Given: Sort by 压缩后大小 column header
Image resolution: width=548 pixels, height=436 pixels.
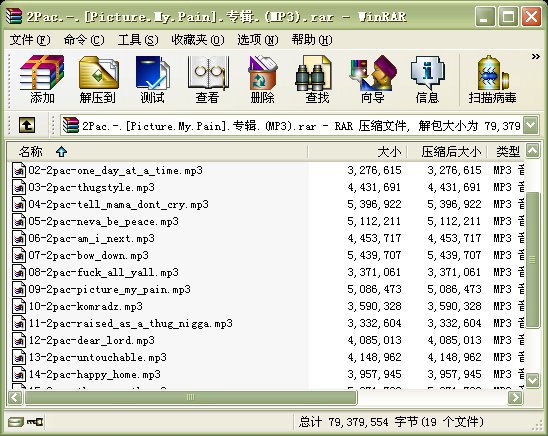Looking at the screenshot, I should [x=447, y=152].
